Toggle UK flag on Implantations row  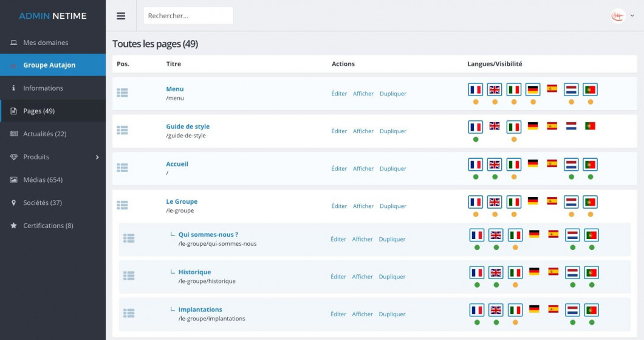(x=496, y=310)
